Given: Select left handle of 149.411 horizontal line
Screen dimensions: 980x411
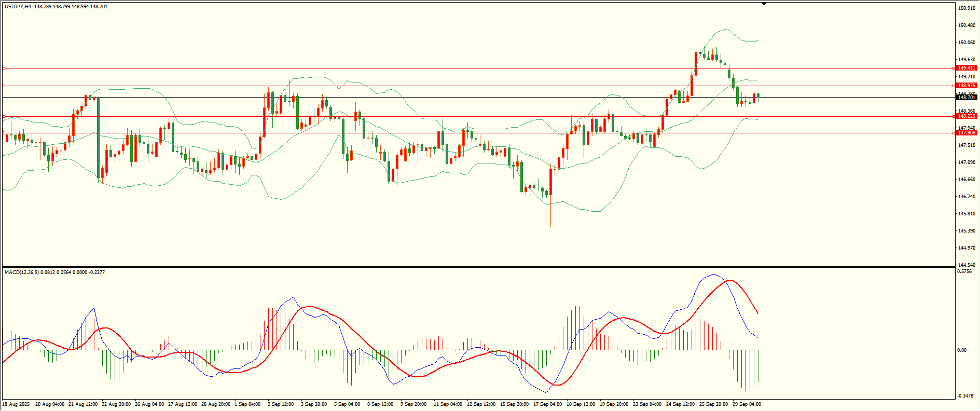Looking at the screenshot, I should 4,68.
